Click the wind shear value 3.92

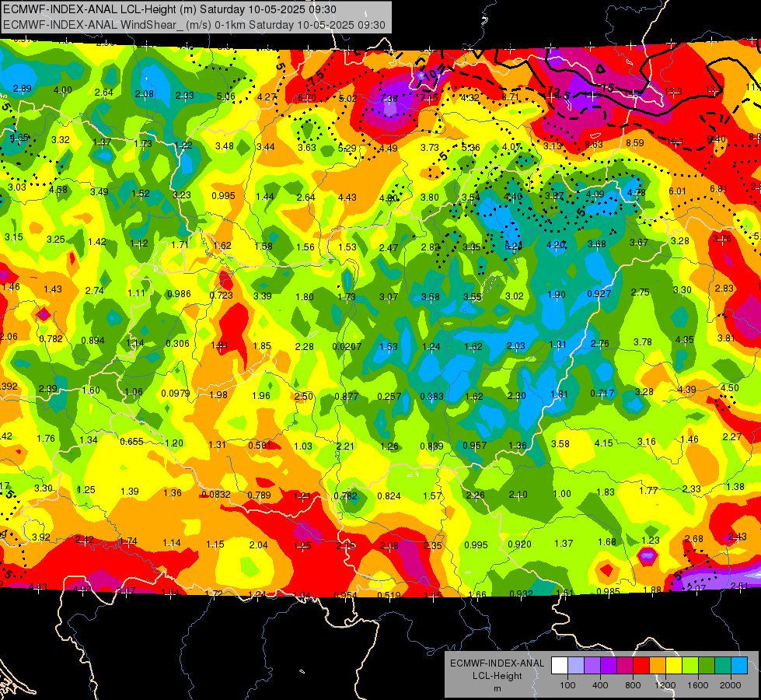click(x=41, y=537)
